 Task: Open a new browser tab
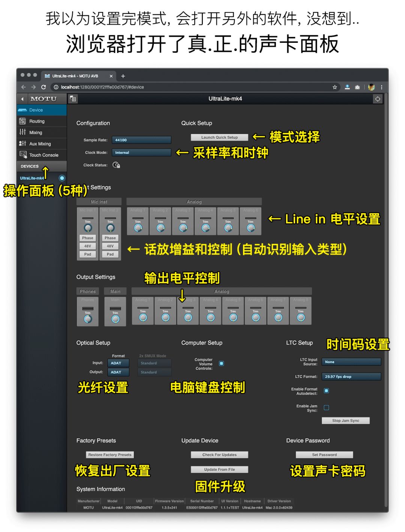pos(123,76)
